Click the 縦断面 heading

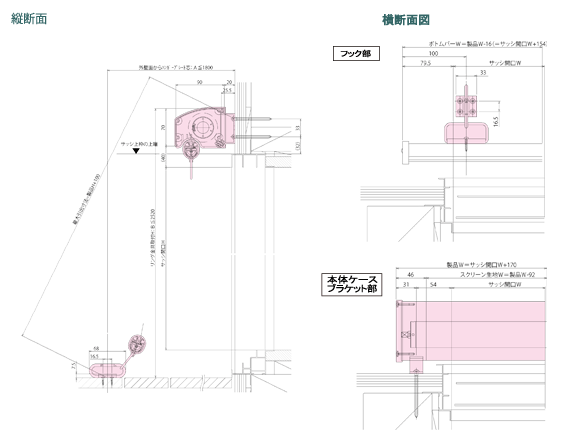click(x=29, y=19)
